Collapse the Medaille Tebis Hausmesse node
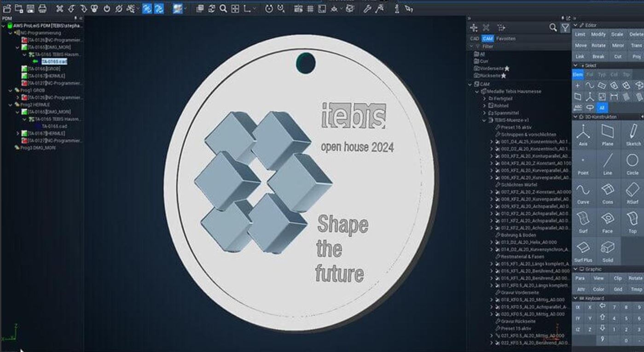The image size is (644, 352). [476, 91]
